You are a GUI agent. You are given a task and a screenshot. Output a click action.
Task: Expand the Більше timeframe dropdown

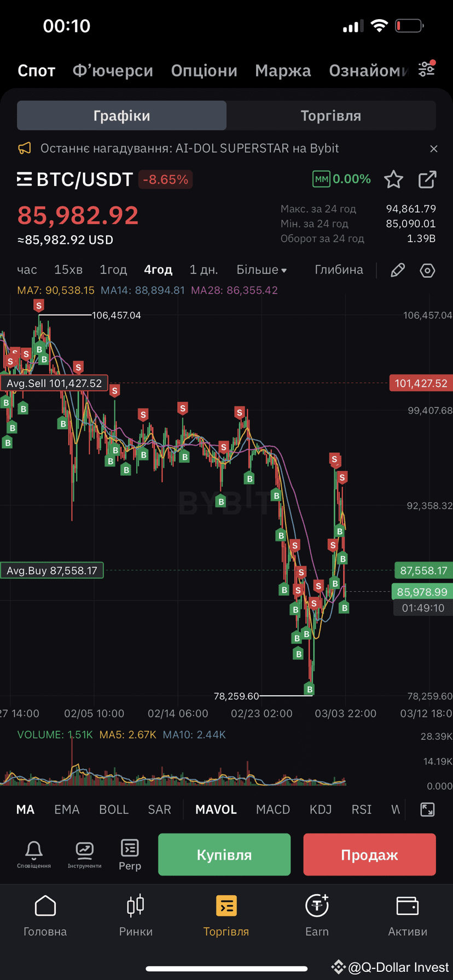(262, 270)
